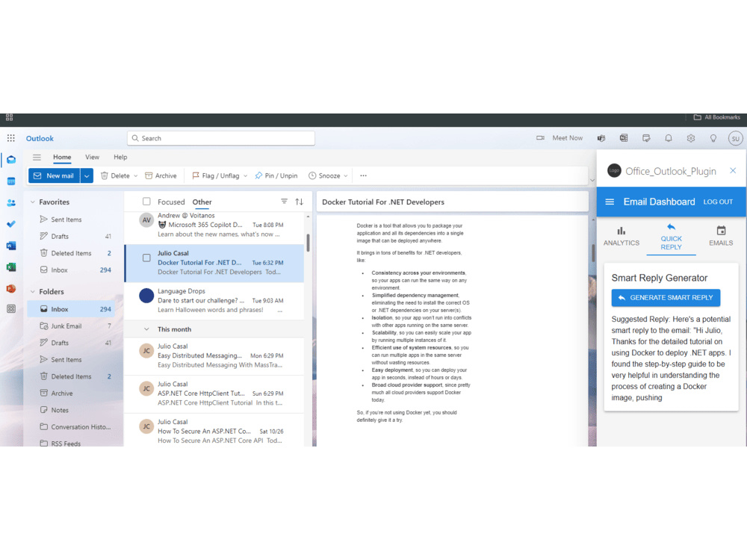Open To Do checkmark app
The width and height of the screenshot is (747, 560).
11,224
